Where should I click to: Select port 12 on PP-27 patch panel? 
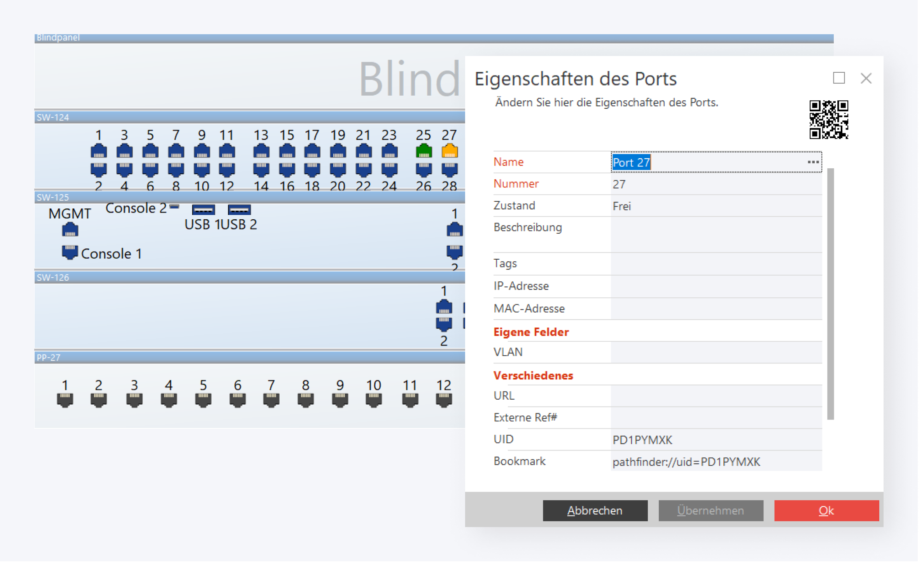click(x=444, y=400)
